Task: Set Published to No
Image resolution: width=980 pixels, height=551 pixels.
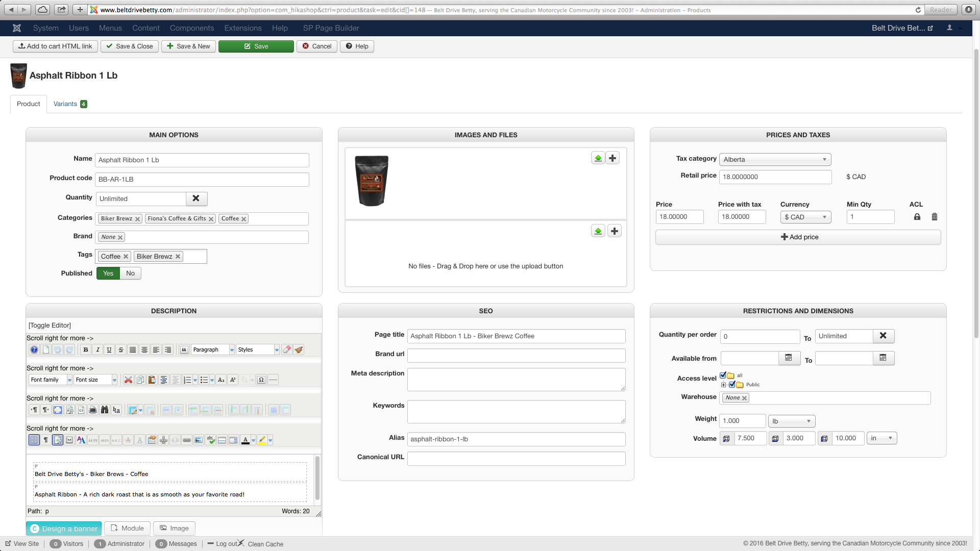Action: (x=130, y=273)
